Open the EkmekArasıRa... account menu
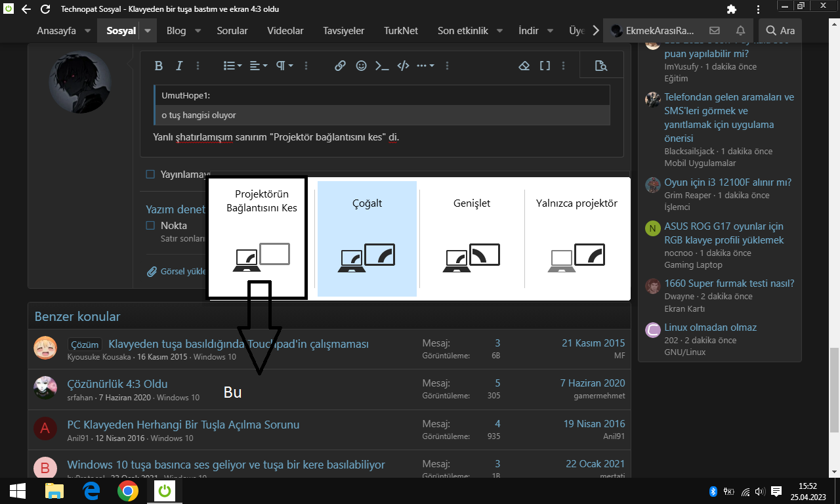Viewport: 840px width, 504px height. [x=653, y=31]
